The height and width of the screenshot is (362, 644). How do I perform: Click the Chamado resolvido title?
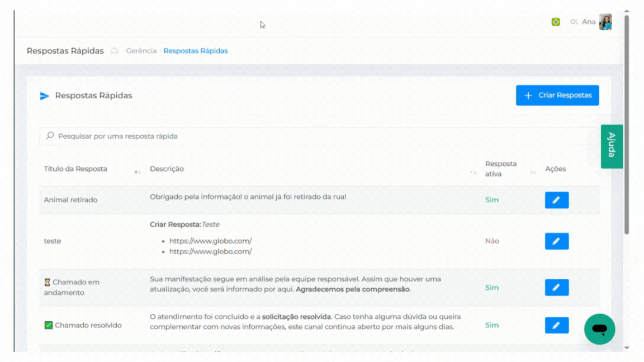pyautogui.click(x=83, y=325)
